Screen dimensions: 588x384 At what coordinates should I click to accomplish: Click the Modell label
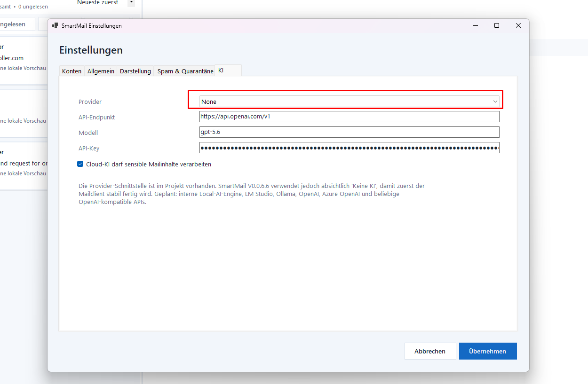[x=88, y=133]
